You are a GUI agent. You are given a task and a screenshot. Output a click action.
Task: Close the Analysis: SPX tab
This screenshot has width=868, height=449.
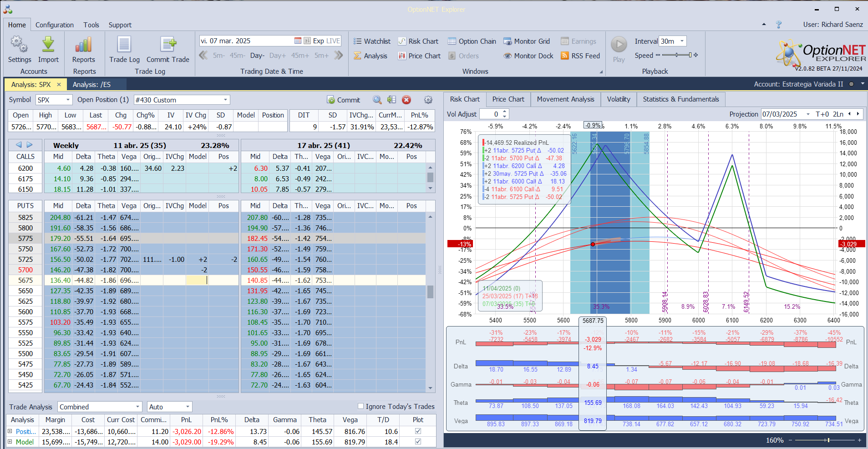[x=59, y=85]
